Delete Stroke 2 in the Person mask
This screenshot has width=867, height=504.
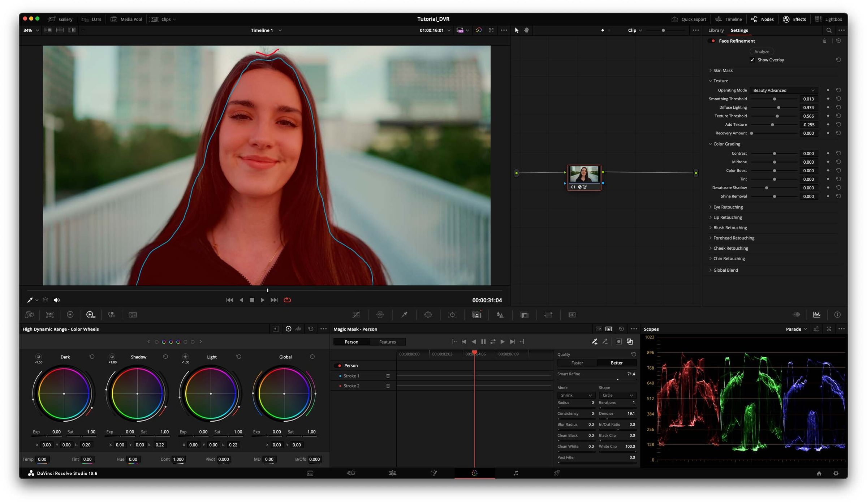(388, 386)
